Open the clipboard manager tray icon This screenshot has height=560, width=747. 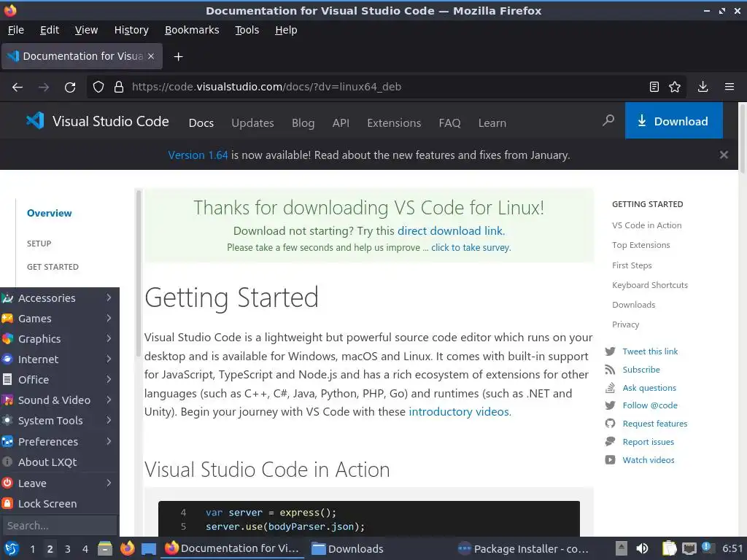point(669,548)
